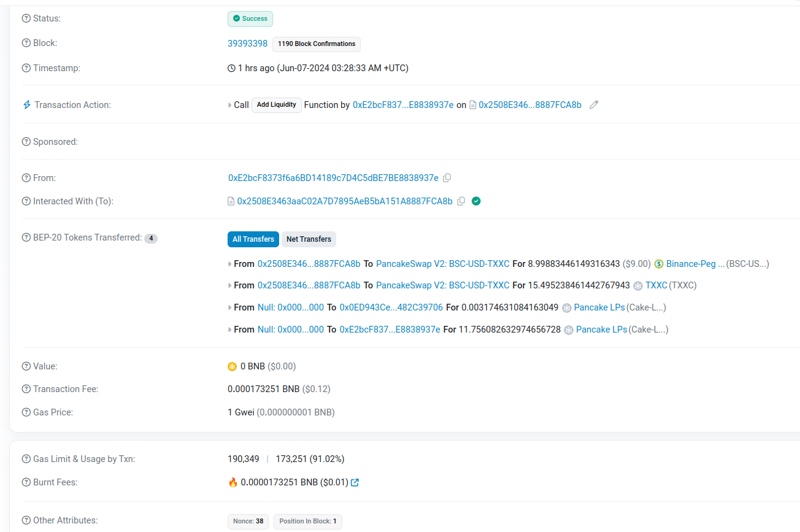Switch to the Net Transfers tab

click(309, 239)
